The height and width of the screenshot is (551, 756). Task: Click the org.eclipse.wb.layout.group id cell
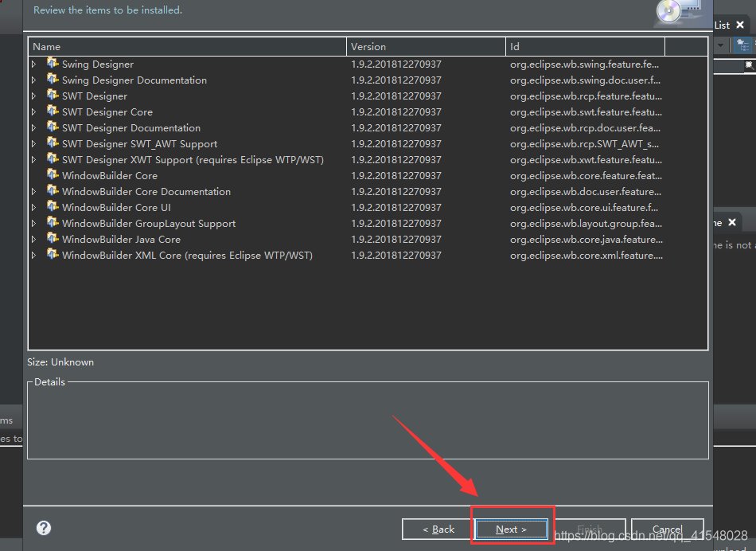tap(586, 224)
